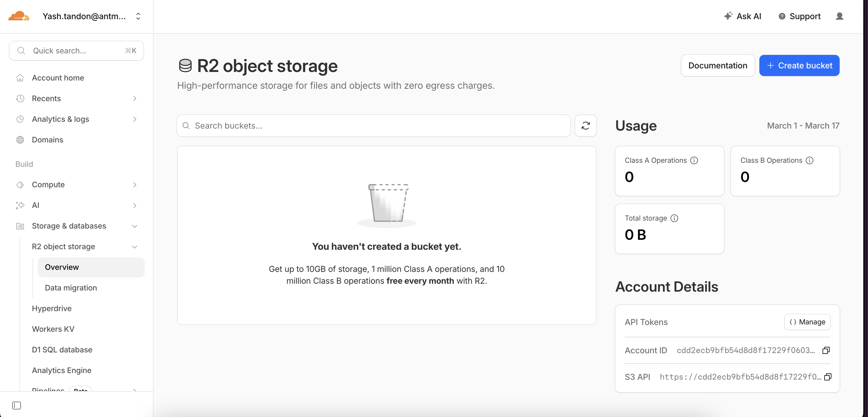Expand the Analytics & logs chevron
Viewport: 868px width, 417px height.
coord(135,119)
